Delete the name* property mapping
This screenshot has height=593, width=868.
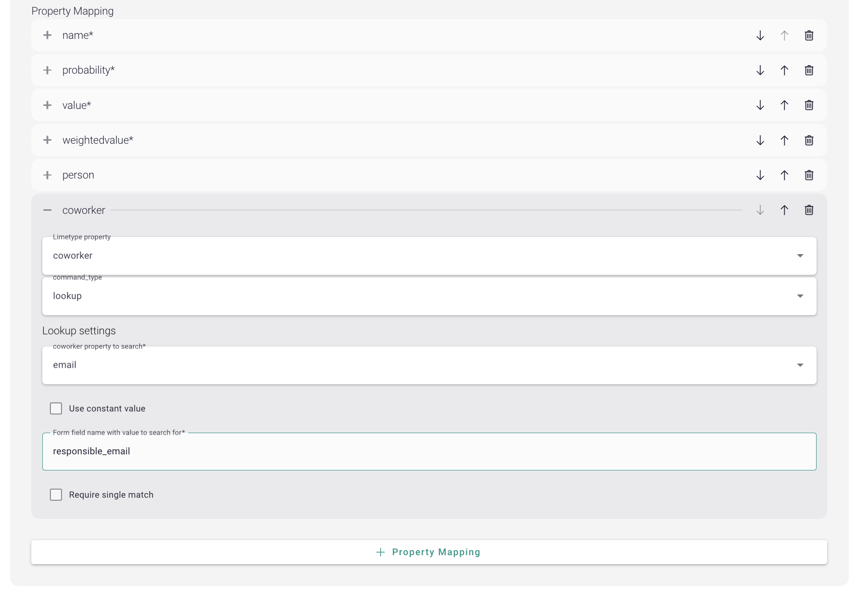coord(809,35)
